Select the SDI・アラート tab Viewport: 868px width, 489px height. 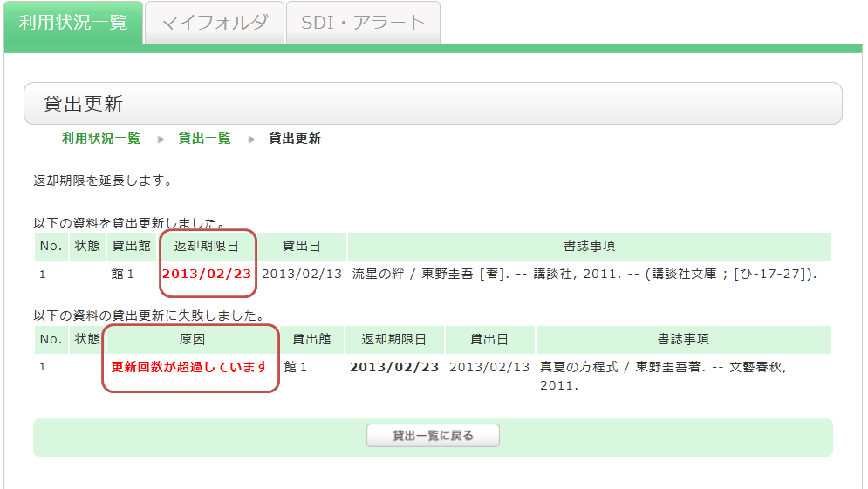pos(363,23)
